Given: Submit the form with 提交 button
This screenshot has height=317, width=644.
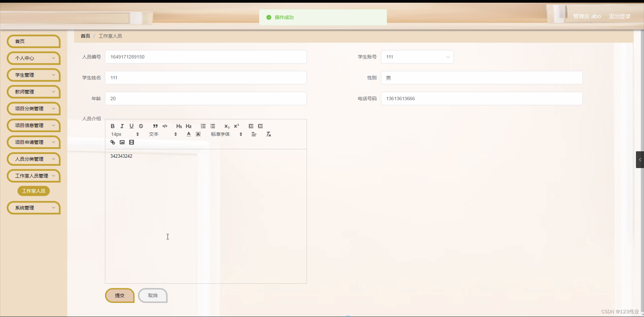Looking at the screenshot, I should pyautogui.click(x=119, y=296).
